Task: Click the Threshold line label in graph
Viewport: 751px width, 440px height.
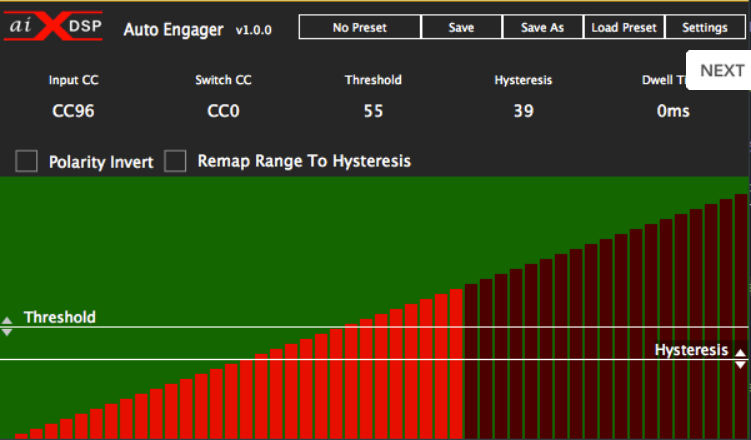Action: (60, 317)
